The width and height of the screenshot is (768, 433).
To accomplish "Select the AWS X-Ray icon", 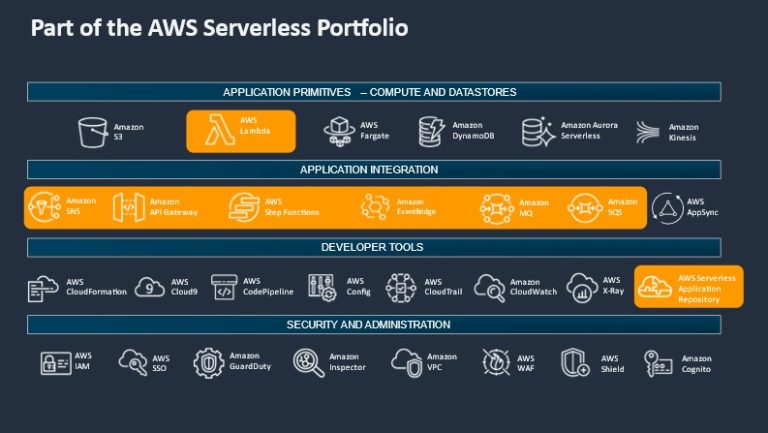I will pyautogui.click(x=582, y=288).
